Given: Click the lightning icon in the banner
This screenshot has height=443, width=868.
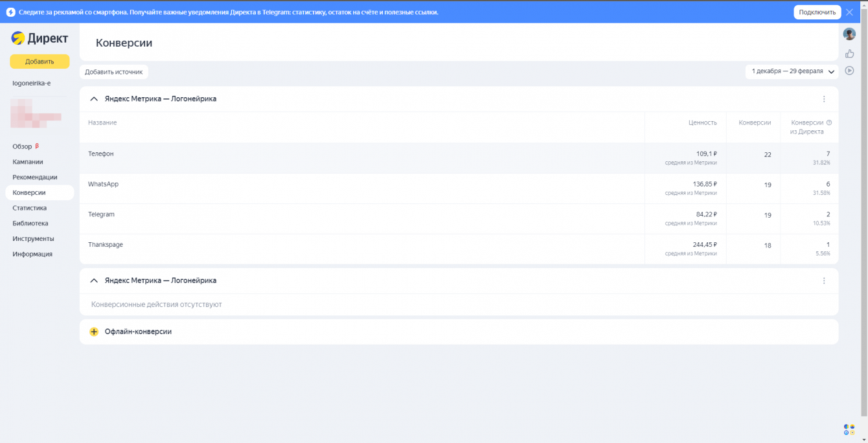Looking at the screenshot, I should [10, 12].
